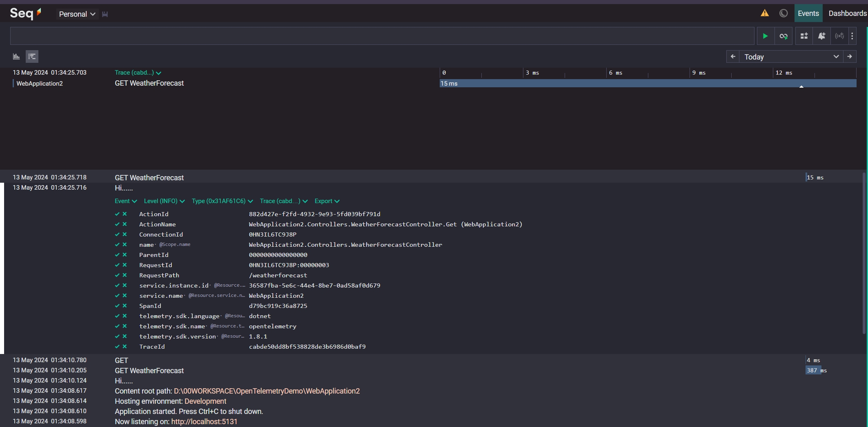Image resolution: width=868 pixels, height=427 pixels.
Task: Click the yellow warning triangle icon
Action: pos(765,13)
